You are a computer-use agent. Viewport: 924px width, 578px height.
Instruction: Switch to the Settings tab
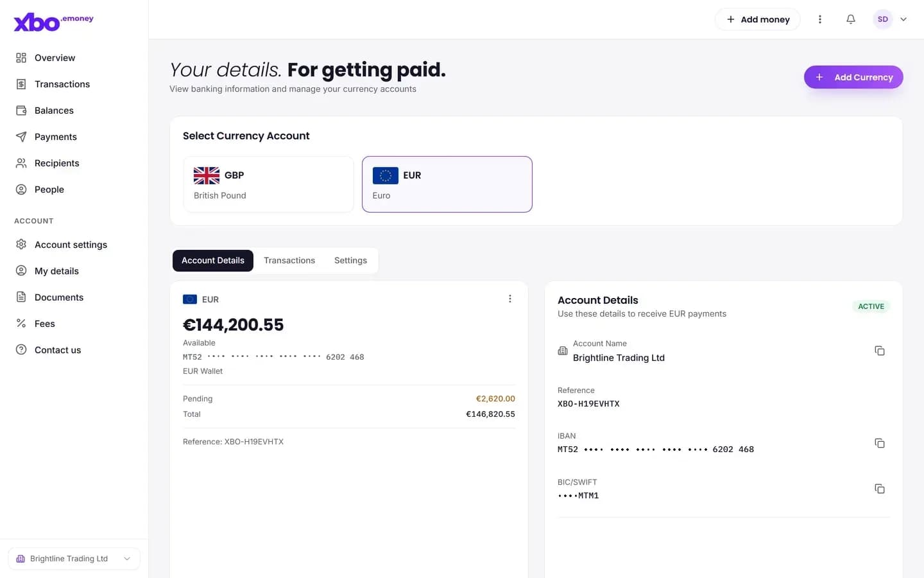pos(351,261)
